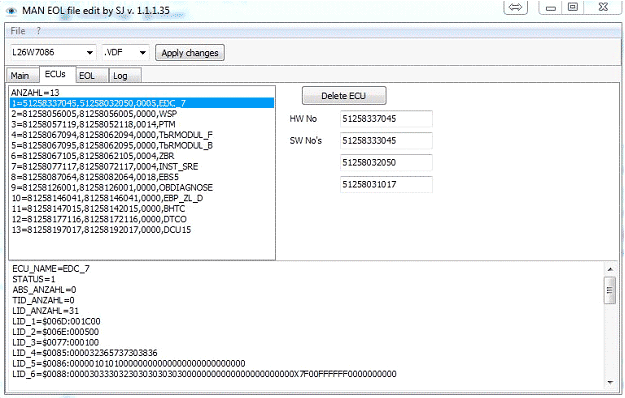Click the LID_ANZAHL=31 line

pos(45,311)
